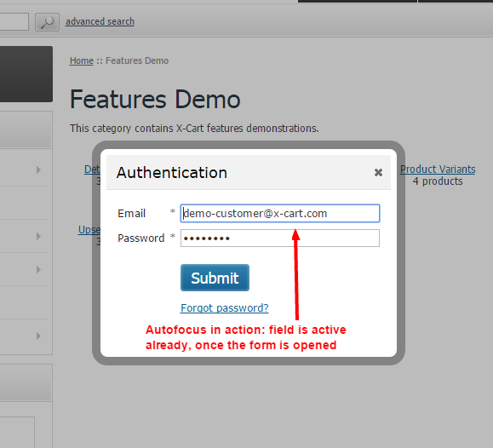Click the '4 products' text
Viewport: 493px width, 448px height.
tap(438, 181)
